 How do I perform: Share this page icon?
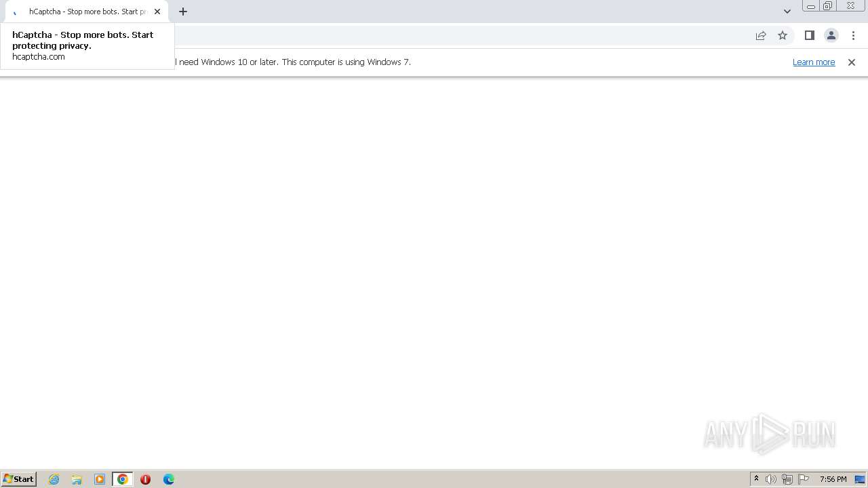point(761,35)
